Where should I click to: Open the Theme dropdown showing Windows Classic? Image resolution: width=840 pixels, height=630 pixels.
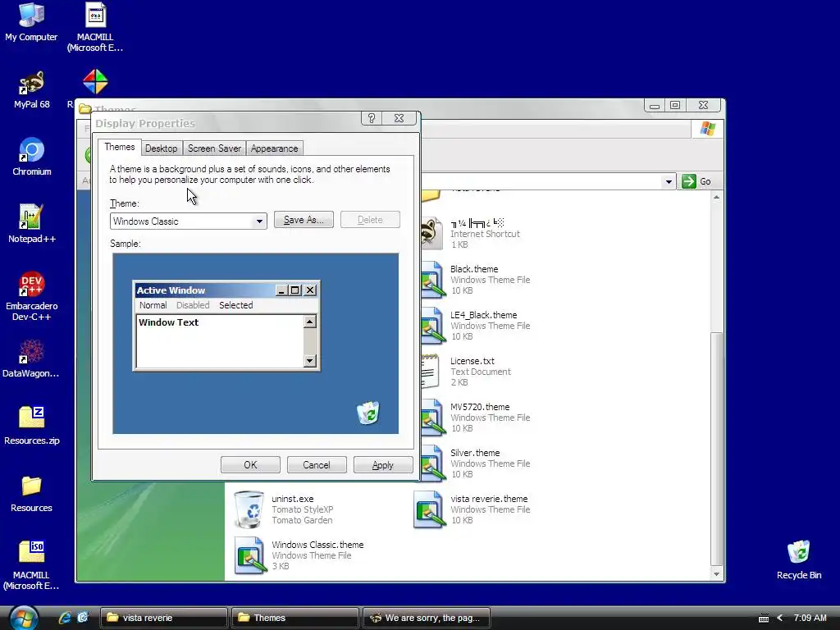coord(259,221)
